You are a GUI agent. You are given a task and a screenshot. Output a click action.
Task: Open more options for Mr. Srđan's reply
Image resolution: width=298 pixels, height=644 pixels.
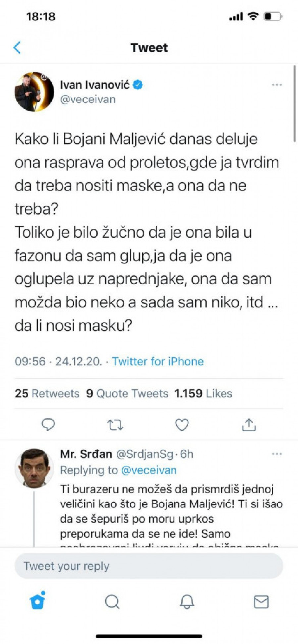click(277, 454)
